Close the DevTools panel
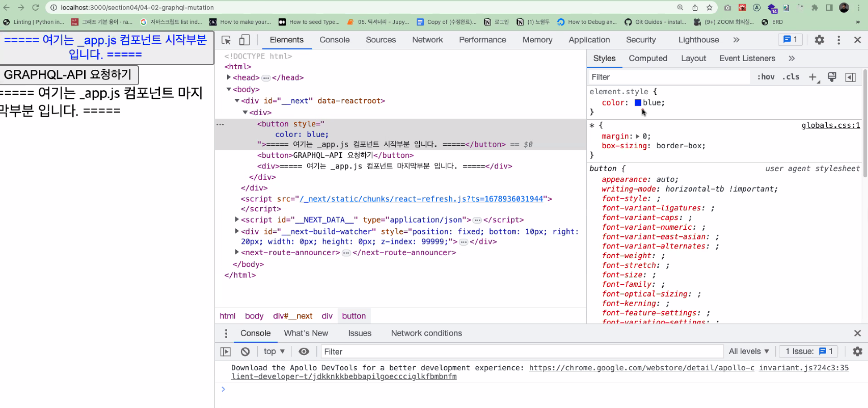The height and width of the screenshot is (408, 868). [x=857, y=40]
